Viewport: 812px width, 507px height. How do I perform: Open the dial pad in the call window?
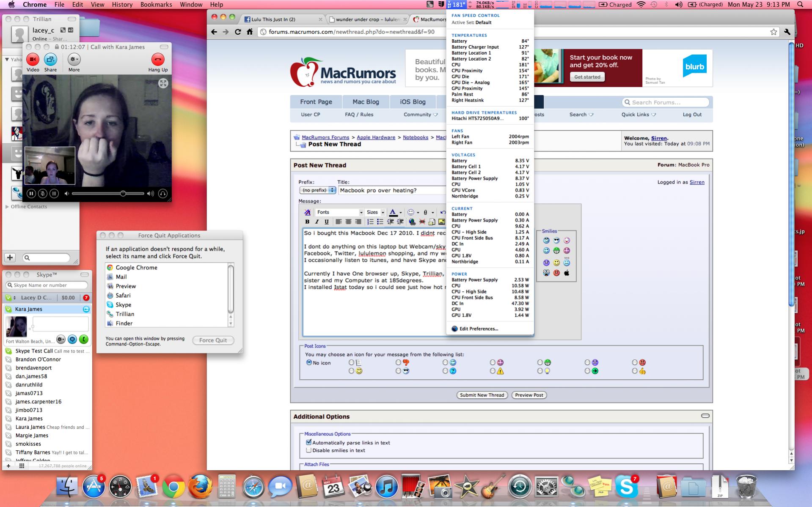(54, 194)
